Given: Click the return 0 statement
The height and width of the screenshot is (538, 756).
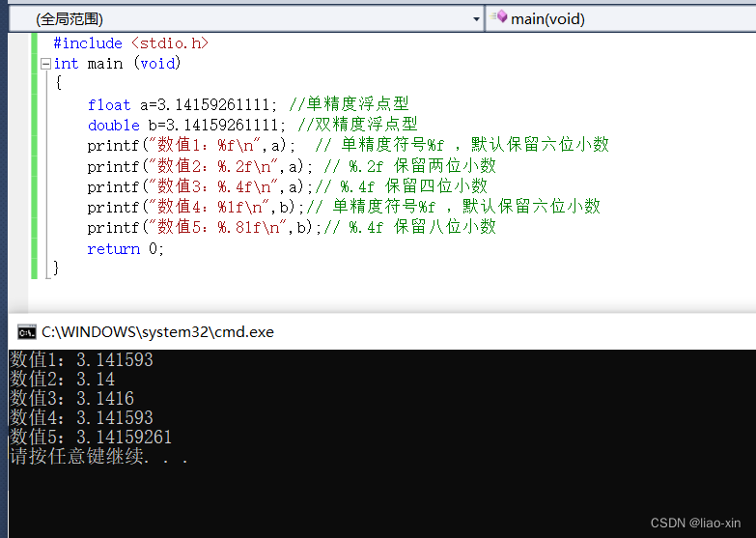Looking at the screenshot, I should [126, 248].
